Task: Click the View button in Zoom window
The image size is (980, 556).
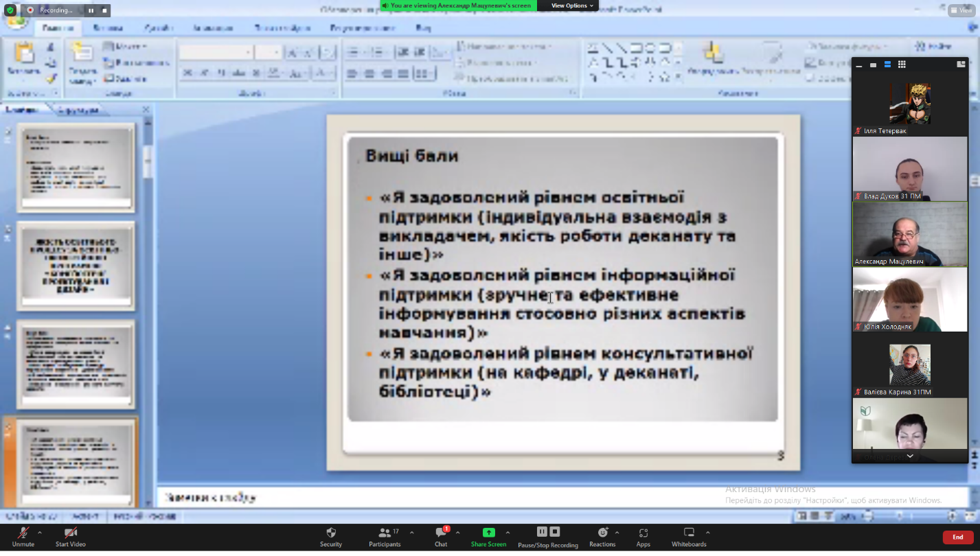Action: pos(961,10)
